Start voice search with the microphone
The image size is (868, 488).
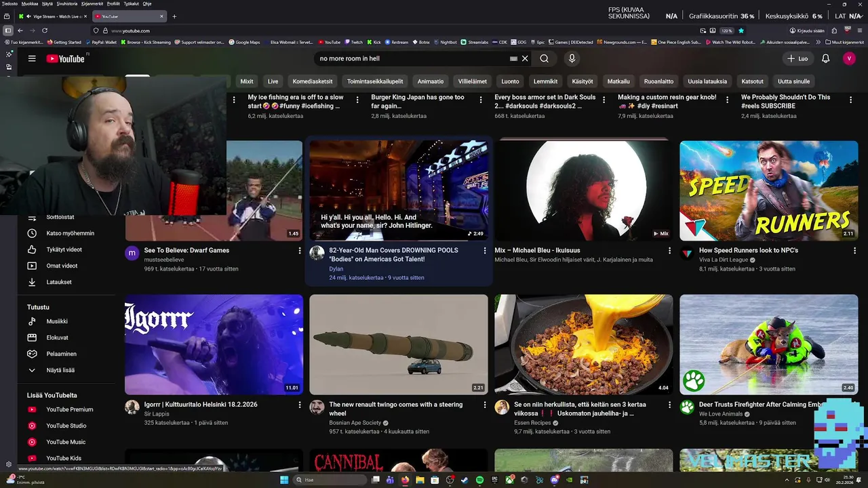pyautogui.click(x=572, y=58)
